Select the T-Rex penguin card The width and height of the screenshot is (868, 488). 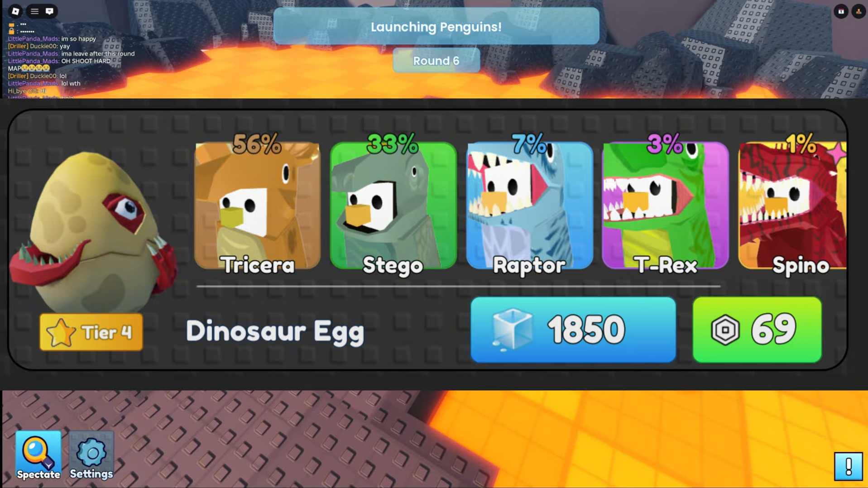click(x=665, y=206)
